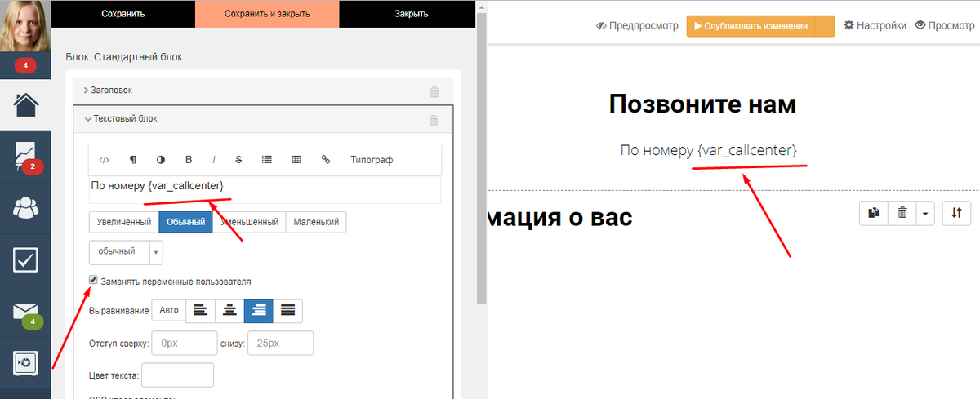This screenshot has height=399, width=980.
Task: Toggle Заменять переменные пользователя checkbox
Action: point(94,280)
